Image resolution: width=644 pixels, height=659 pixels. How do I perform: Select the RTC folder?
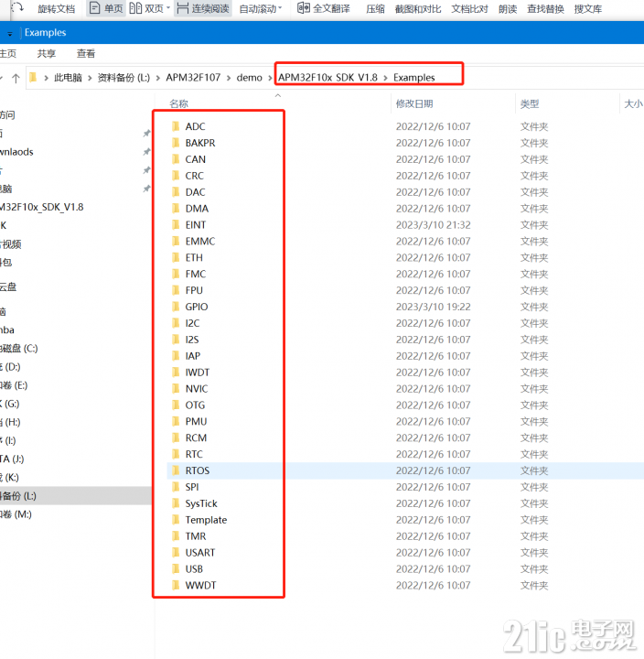tap(194, 454)
